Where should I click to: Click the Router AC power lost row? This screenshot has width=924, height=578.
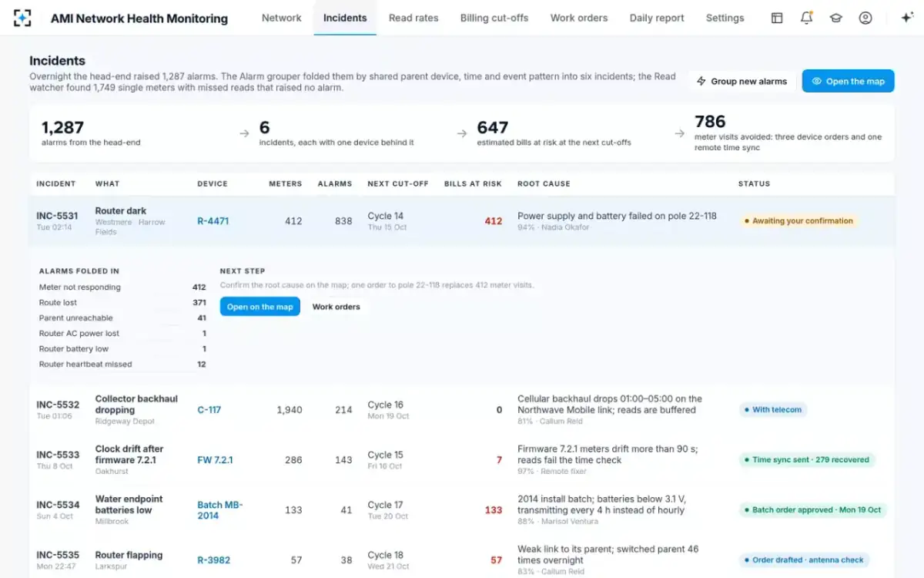pyautogui.click(x=122, y=334)
